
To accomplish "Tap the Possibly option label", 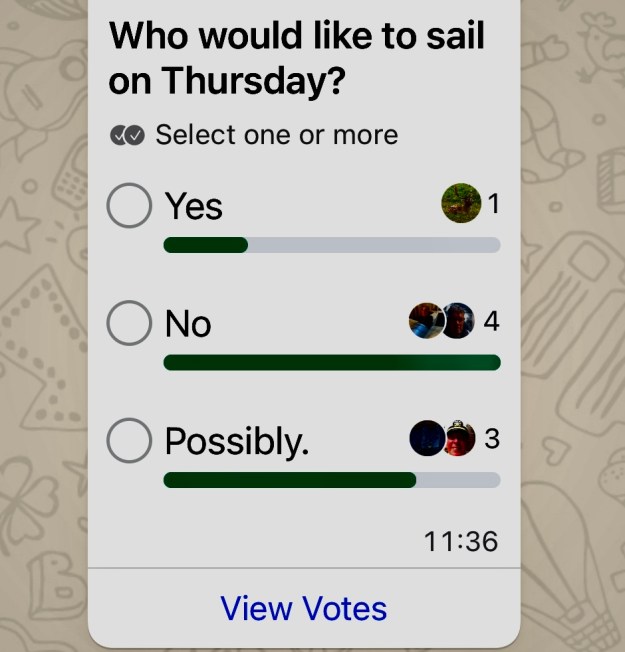I will coord(237,441).
